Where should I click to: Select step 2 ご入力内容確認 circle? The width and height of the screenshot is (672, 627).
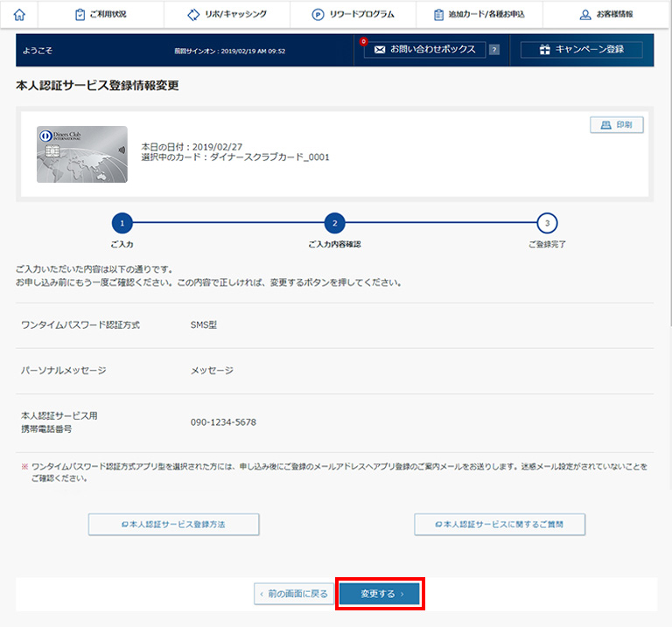tap(334, 223)
